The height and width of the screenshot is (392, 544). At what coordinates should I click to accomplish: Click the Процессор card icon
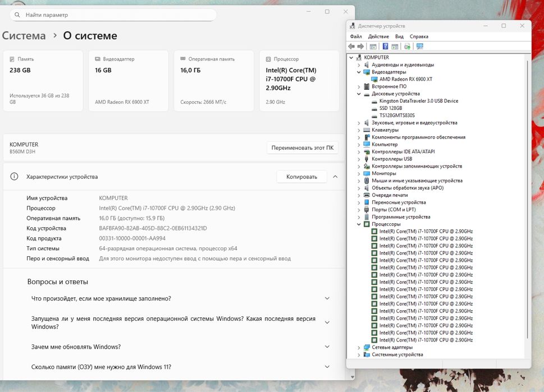pyautogui.click(x=268, y=59)
